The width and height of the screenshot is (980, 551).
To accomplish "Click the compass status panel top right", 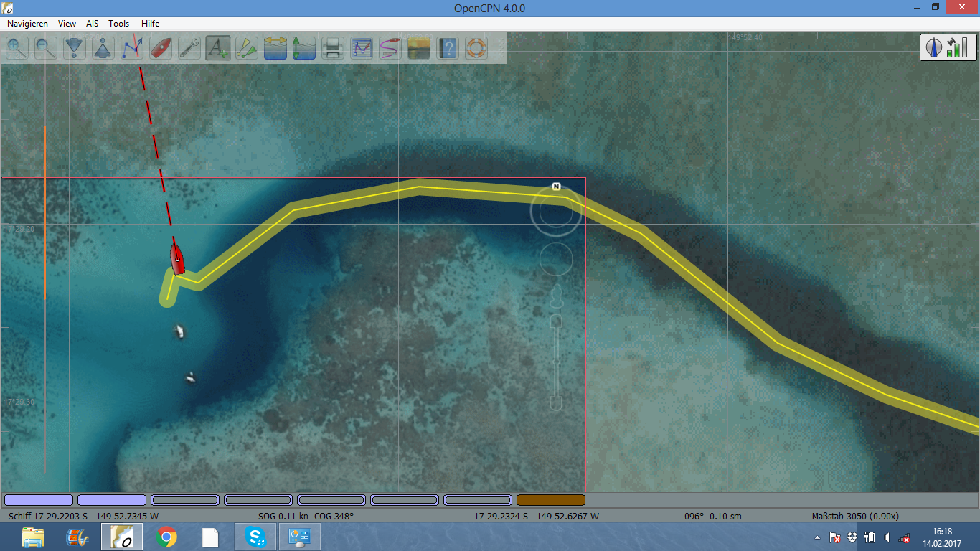I will pyautogui.click(x=948, y=47).
